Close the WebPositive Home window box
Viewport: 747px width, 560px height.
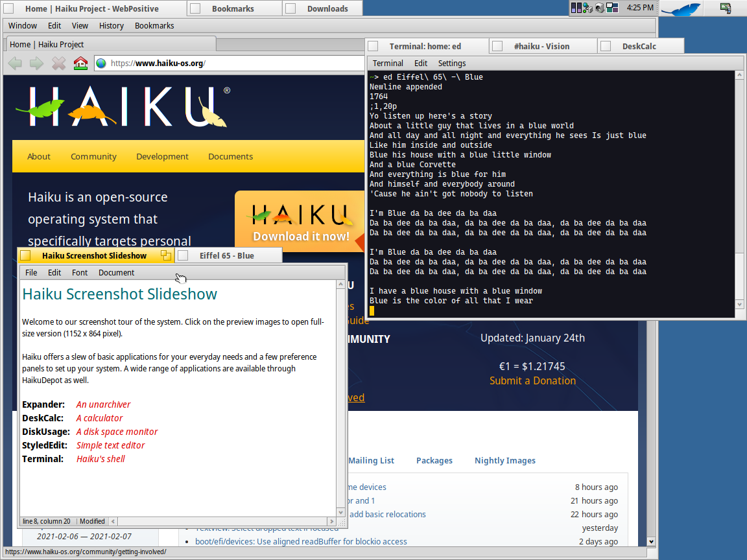click(x=8, y=8)
